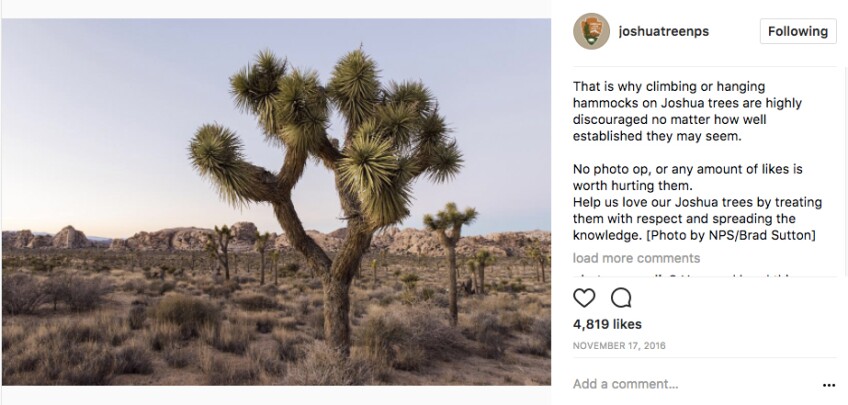Open the three-dot more options menu

tap(828, 384)
